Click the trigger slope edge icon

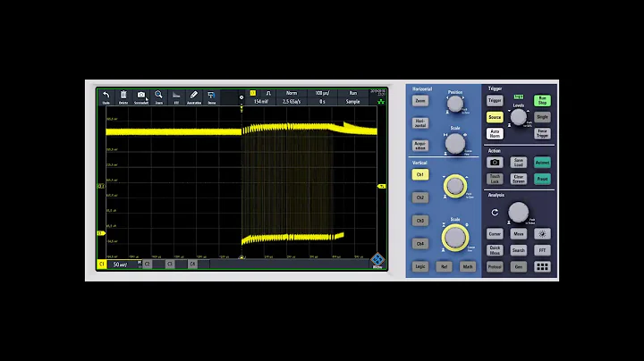tap(268, 93)
